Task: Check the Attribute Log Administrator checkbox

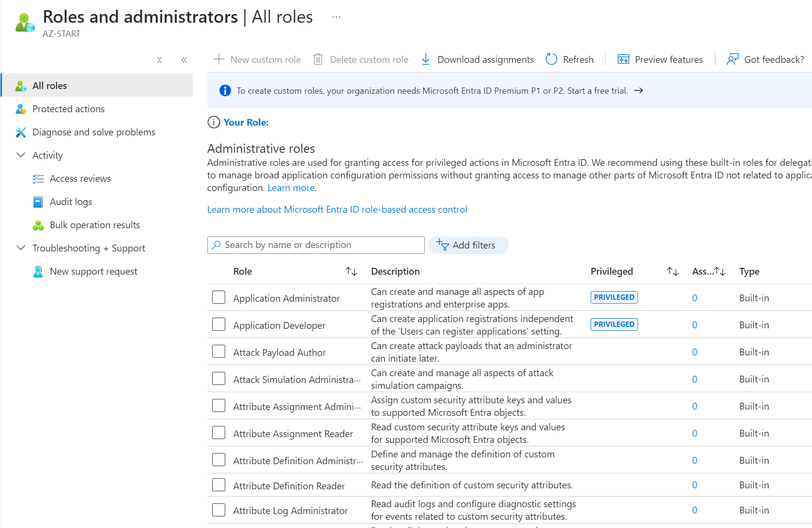Action: point(219,510)
